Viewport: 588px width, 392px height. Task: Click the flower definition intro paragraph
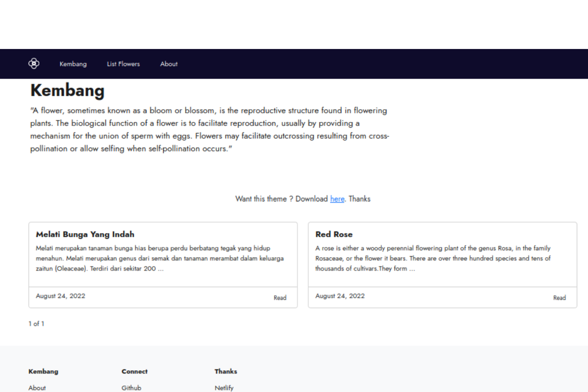210,129
